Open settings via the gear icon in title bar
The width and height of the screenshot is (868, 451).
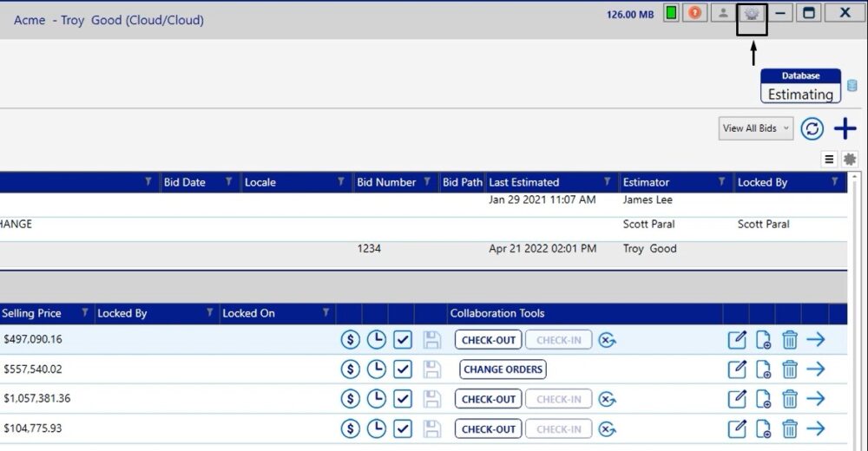tap(751, 14)
